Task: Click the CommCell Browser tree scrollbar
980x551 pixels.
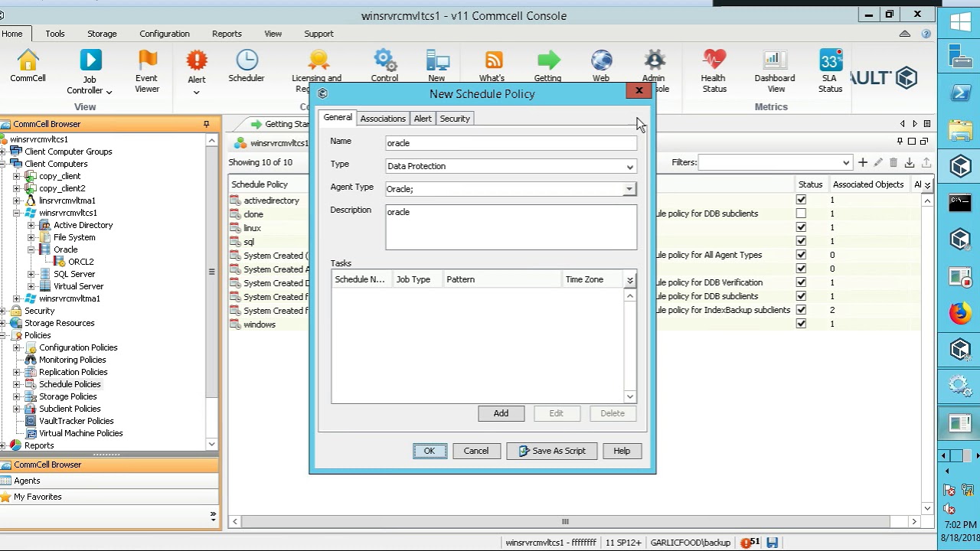Action: click(212, 292)
